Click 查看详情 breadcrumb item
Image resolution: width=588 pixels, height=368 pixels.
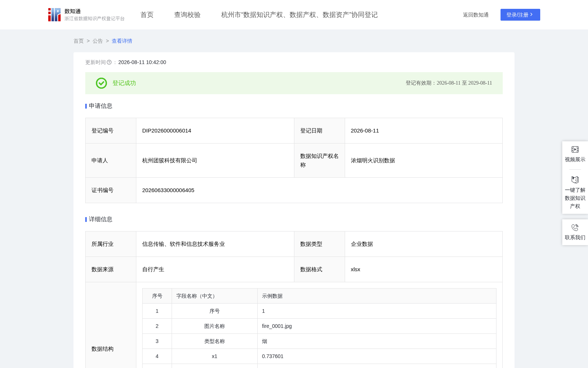pos(122,41)
